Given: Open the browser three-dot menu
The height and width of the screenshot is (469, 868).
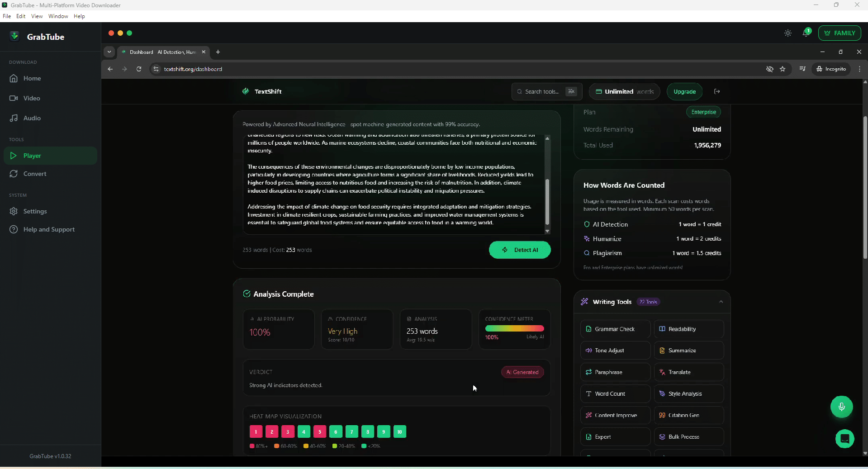Looking at the screenshot, I should [859, 69].
